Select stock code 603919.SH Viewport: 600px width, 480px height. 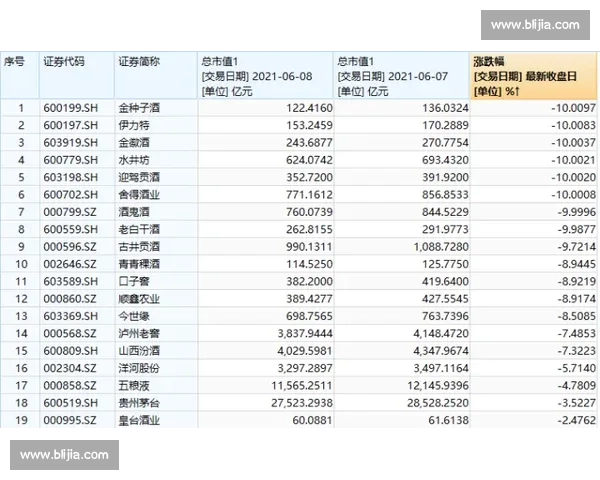click(70, 143)
